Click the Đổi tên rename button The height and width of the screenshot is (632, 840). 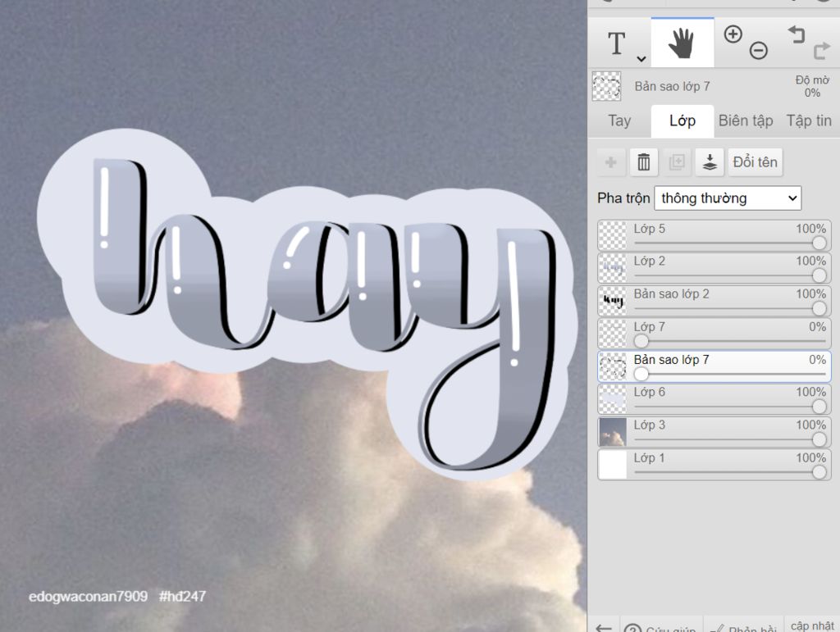point(755,162)
